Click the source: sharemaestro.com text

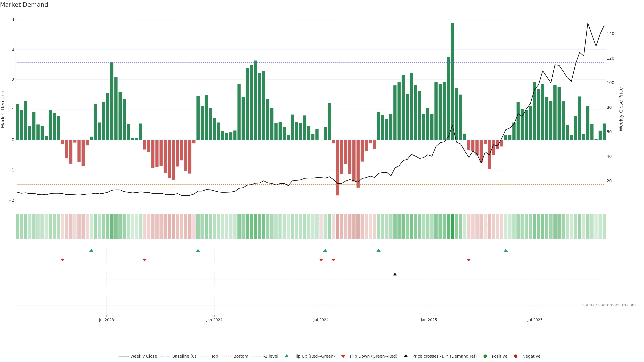click(x=609, y=305)
